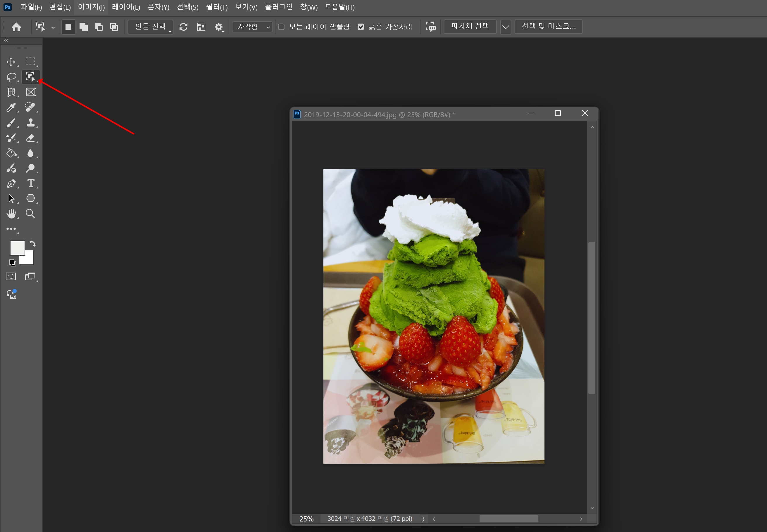Uncheck 굵은 가장자리 checkbox

tap(361, 27)
